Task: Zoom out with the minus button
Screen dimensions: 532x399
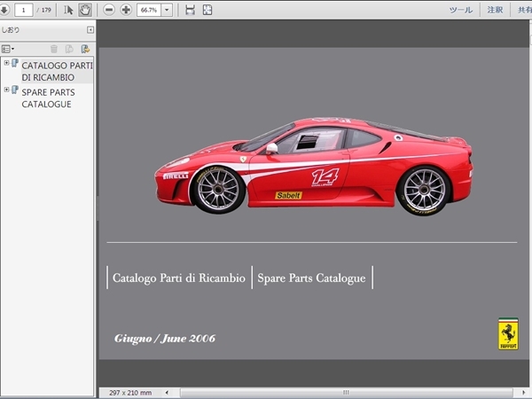Action: (109, 10)
